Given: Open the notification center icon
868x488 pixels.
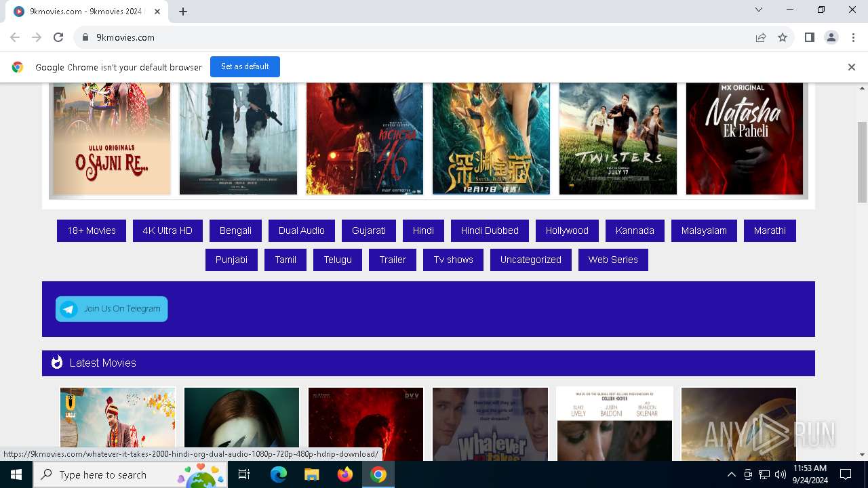Looking at the screenshot, I should click(x=846, y=474).
